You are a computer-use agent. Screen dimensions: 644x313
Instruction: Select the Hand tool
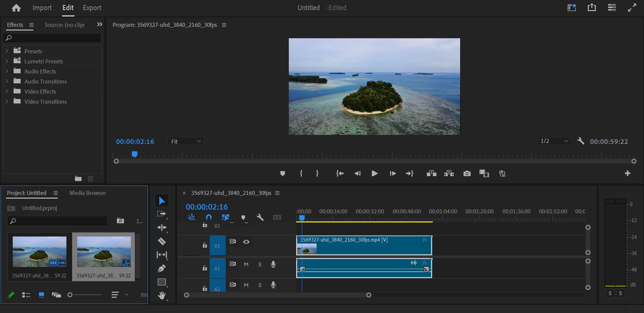pyautogui.click(x=162, y=296)
